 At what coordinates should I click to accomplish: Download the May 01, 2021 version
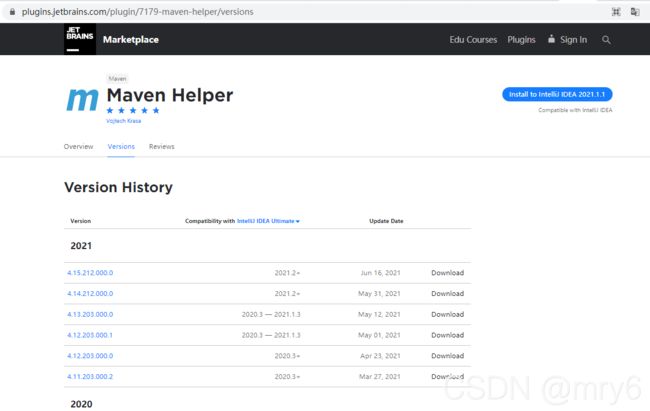pyautogui.click(x=447, y=335)
